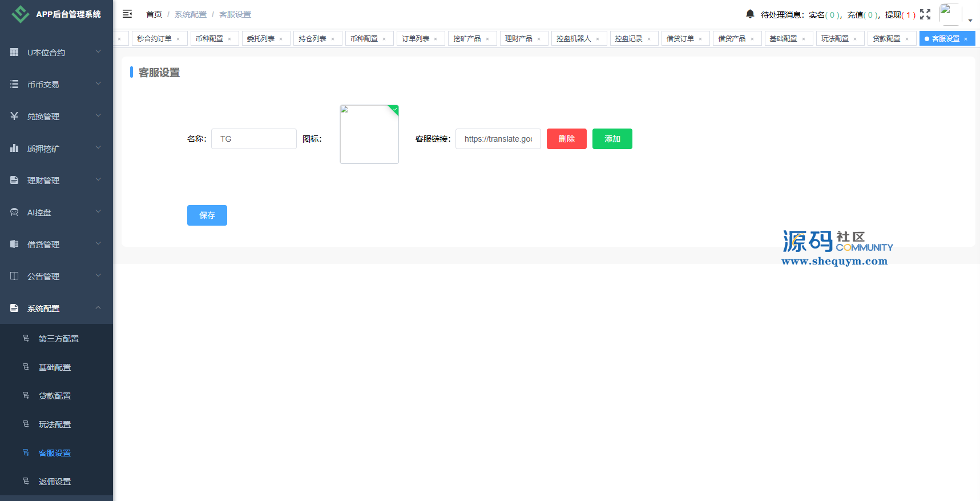Image resolution: width=980 pixels, height=501 pixels.
Task: Toggle fullscreen mode icon
Action: click(925, 14)
